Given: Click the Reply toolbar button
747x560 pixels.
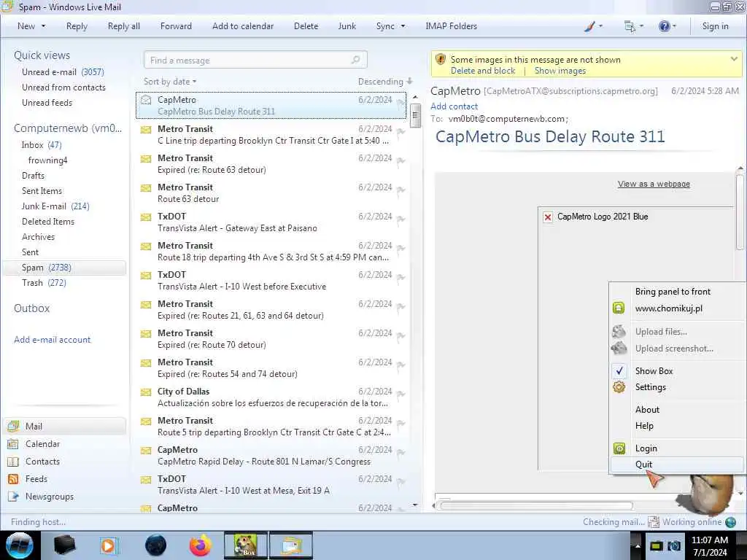Looking at the screenshot, I should point(77,26).
